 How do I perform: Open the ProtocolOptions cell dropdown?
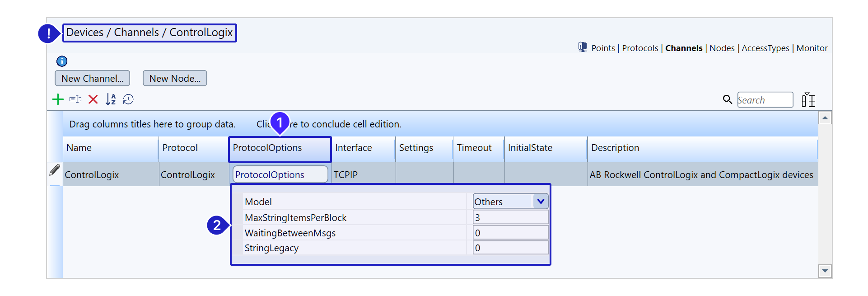point(280,174)
